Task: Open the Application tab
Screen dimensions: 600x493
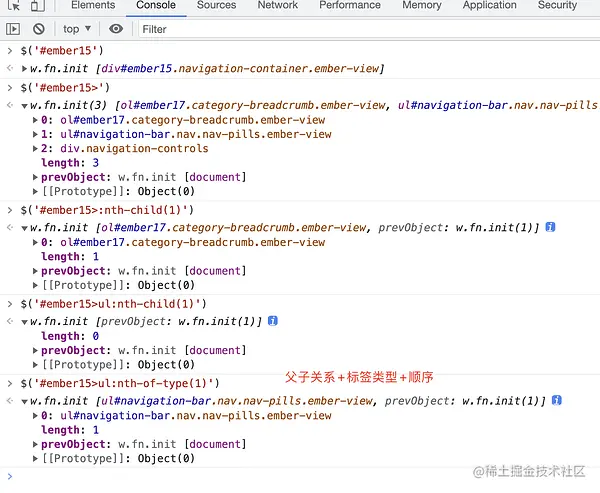Action: coord(489,5)
